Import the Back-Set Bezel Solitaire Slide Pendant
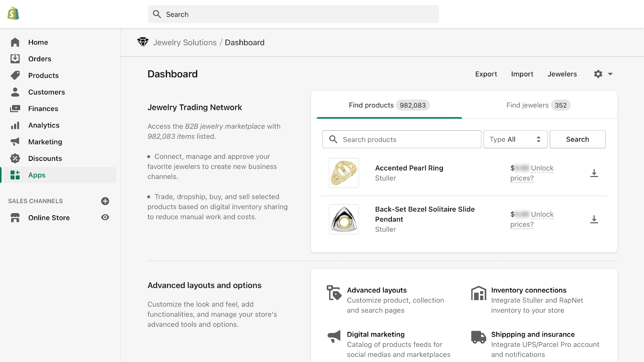Image resolution: width=644 pixels, height=362 pixels. coord(594,219)
